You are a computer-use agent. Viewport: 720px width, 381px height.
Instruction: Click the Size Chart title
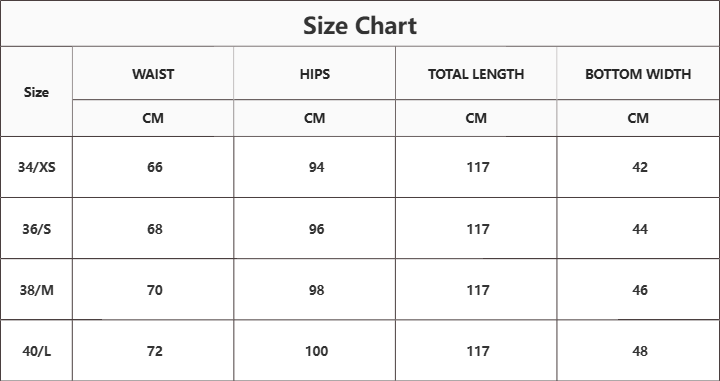[360, 26]
